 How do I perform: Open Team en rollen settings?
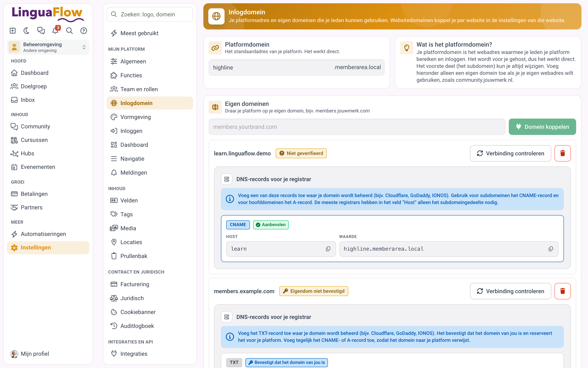click(150, 89)
